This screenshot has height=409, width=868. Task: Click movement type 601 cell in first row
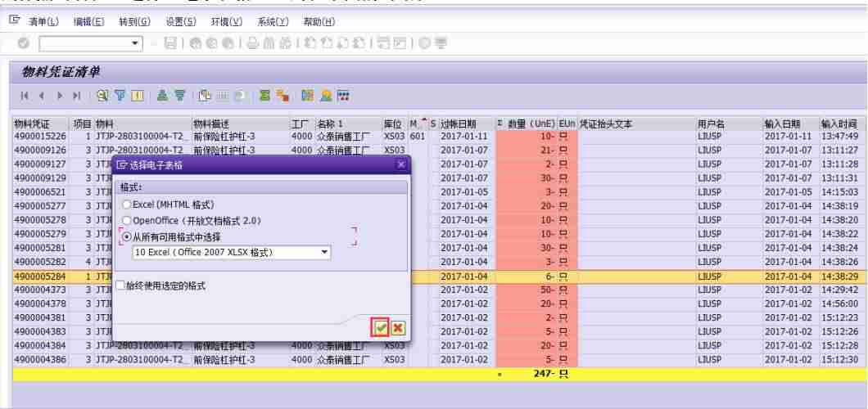point(418,136)
